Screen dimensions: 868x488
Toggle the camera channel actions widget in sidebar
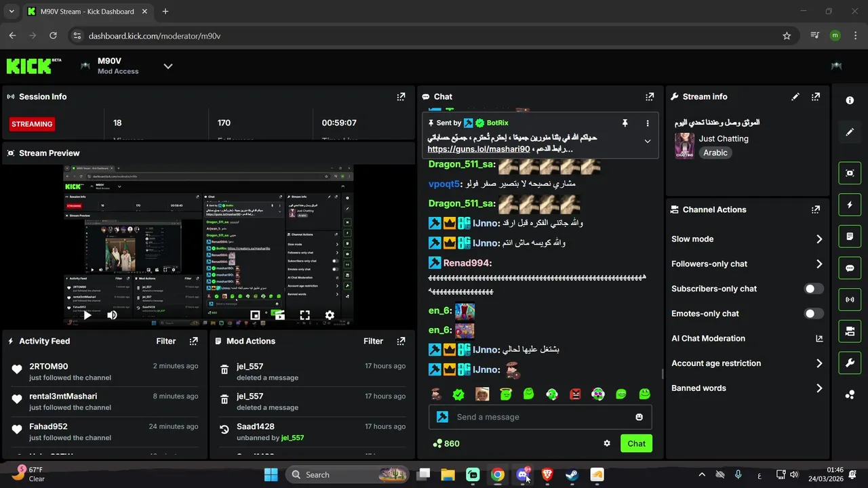850,331
